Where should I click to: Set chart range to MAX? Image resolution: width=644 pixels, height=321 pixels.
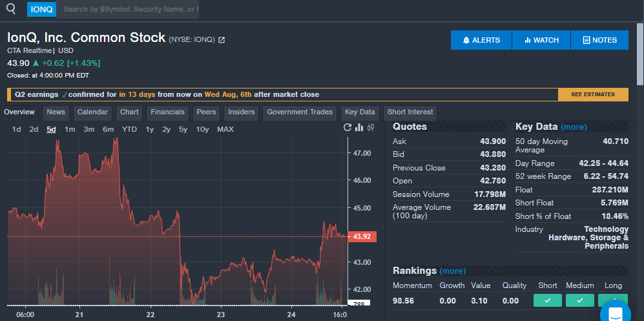(x=225, y=129)
